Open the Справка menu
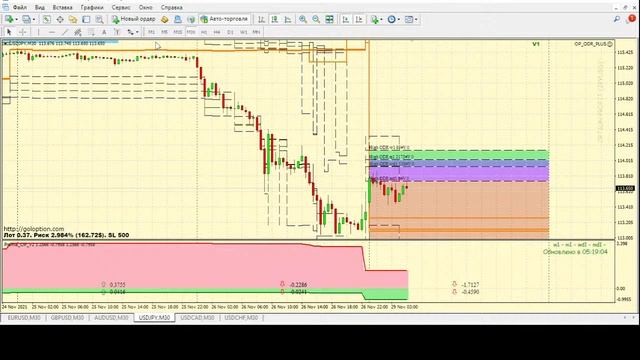 click(171, 7)
